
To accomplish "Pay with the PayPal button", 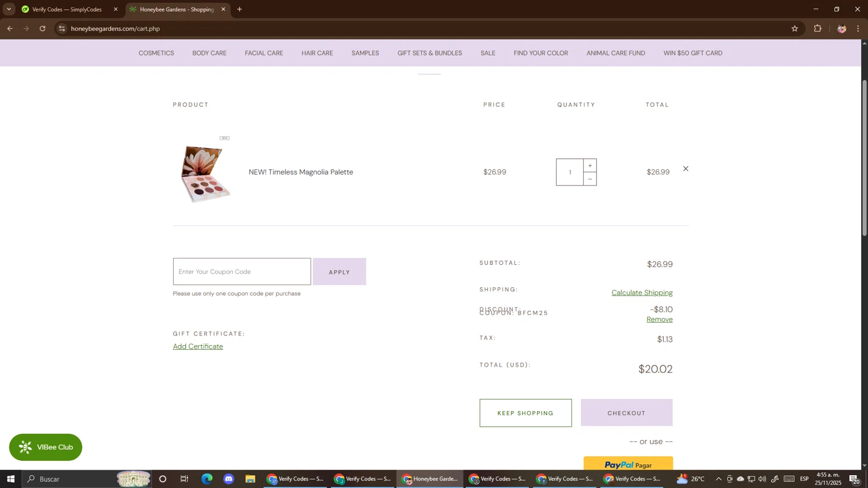I will click(x=628, y=464).
